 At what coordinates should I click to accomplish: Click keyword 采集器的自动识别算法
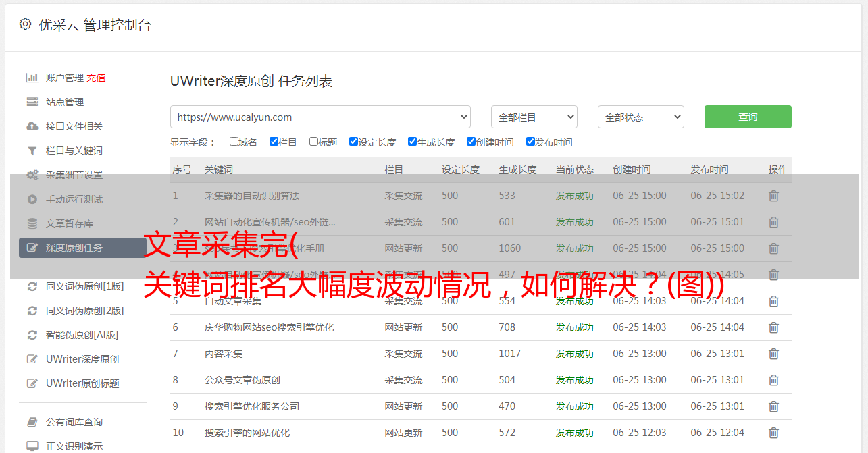[x=252, y=196]
